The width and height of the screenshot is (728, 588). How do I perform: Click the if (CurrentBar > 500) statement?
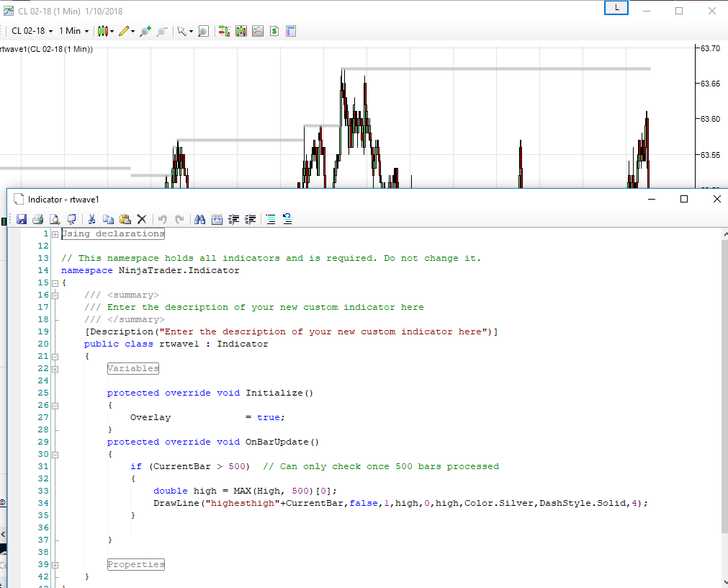pos(190,466)
